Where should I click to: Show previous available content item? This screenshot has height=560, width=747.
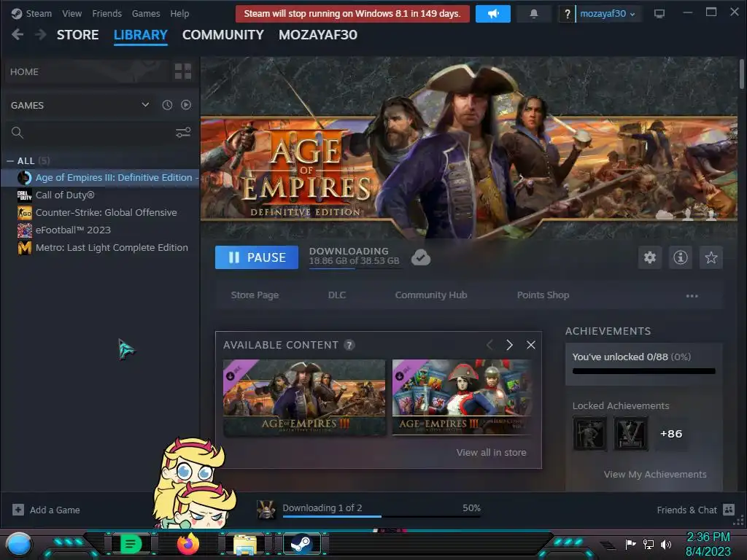pos(489,345)
